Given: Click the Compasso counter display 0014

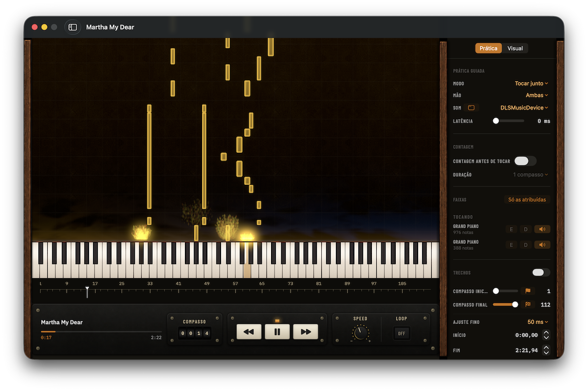Looking at the screenshot, I should pyautogui.click(x=195, y=333).
